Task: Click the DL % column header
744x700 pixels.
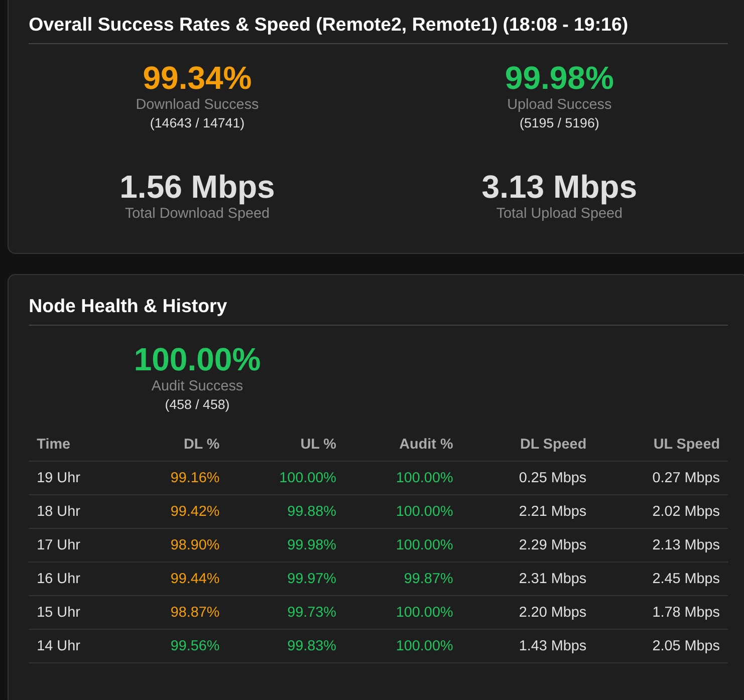Action: [x=201, y=444]
